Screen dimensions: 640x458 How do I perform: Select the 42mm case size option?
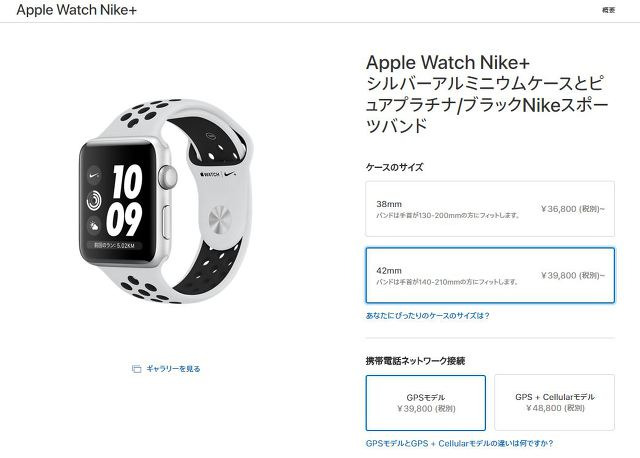pos(490,275)
